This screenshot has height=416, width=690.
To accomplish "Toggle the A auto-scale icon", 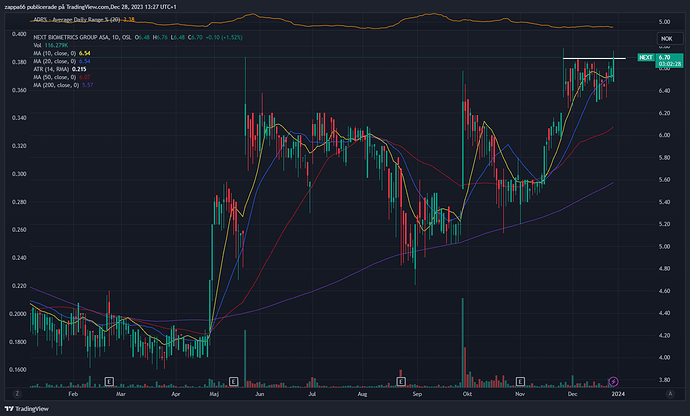I will coord(670,394).
